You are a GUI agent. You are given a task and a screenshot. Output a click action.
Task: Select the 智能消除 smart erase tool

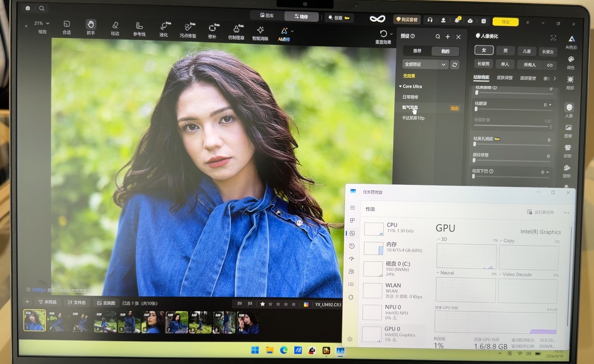pos(260,33)
